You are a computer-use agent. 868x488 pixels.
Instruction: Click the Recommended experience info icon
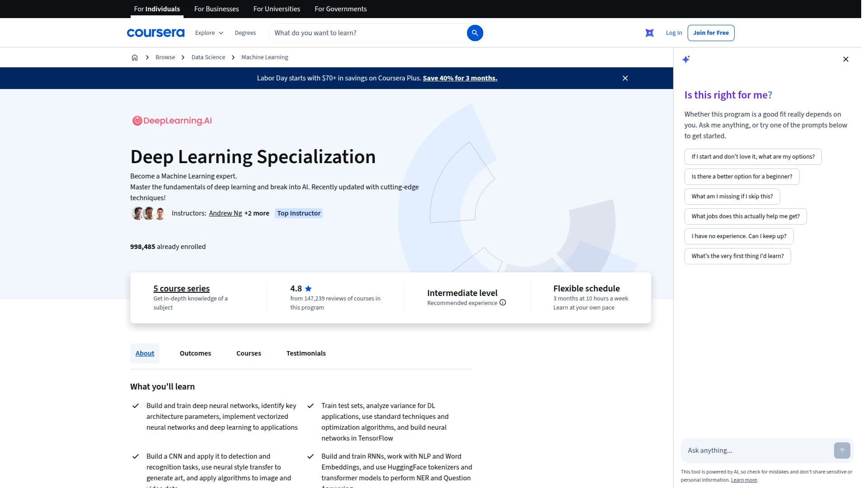coord(503,303)
